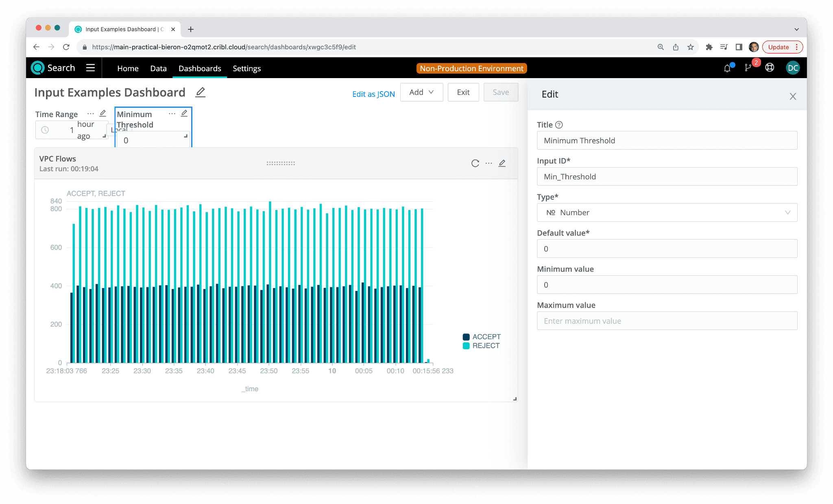Open the version control branch icon

[x=748, y=68]
